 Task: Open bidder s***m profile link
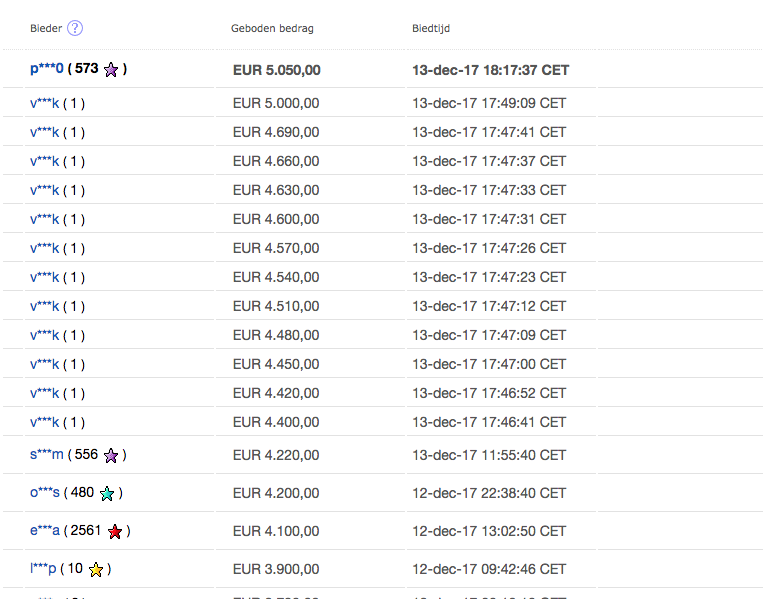47,454
